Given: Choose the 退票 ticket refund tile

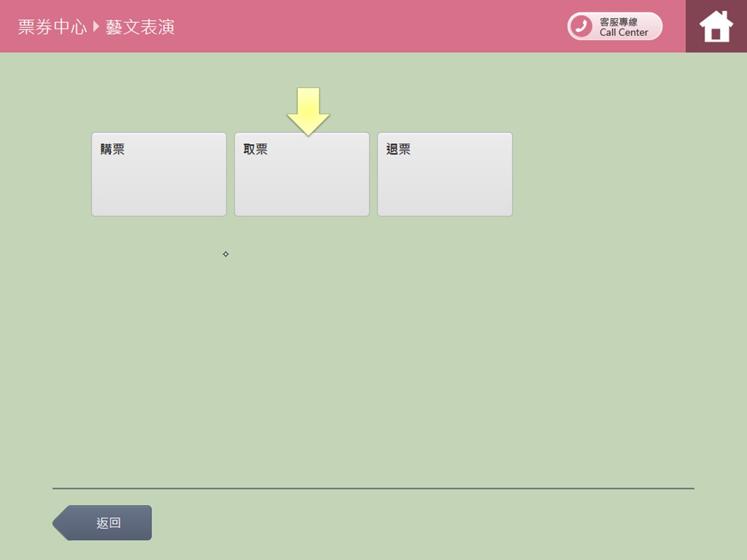Looking at the screenshot, I should click(x=444, y=174).
